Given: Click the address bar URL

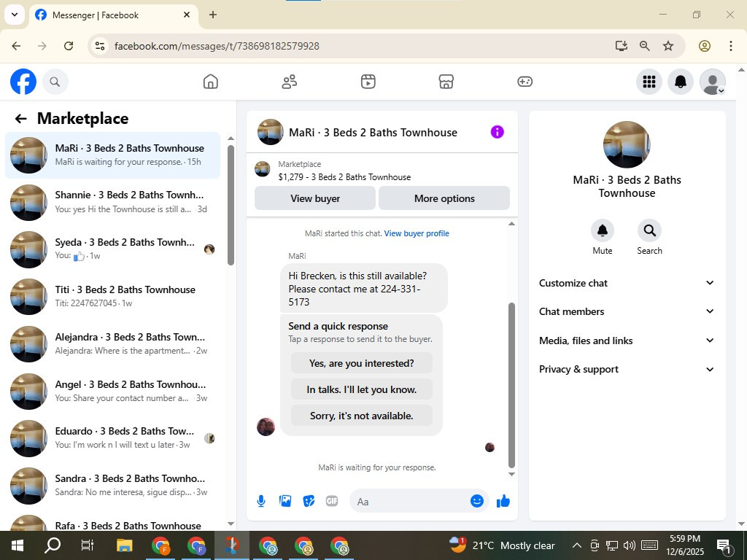Looking at the screenshot, I should pos(217,46).
